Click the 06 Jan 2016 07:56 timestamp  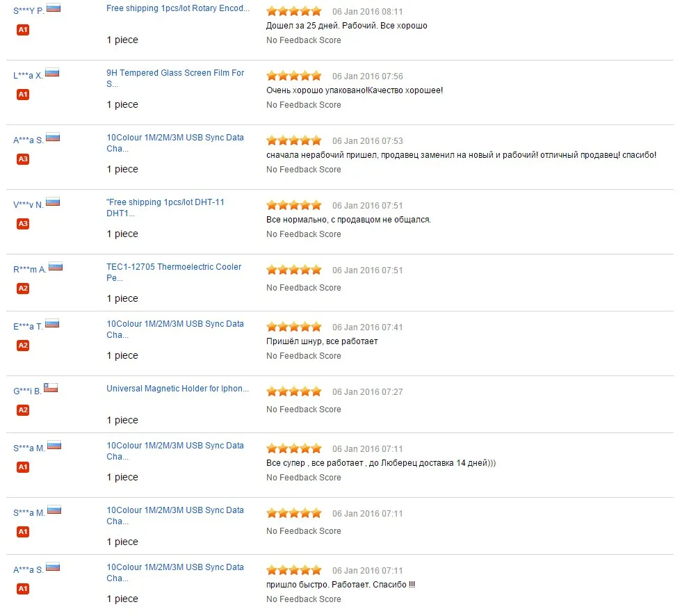pyautogui.click(x=368, y=76)
